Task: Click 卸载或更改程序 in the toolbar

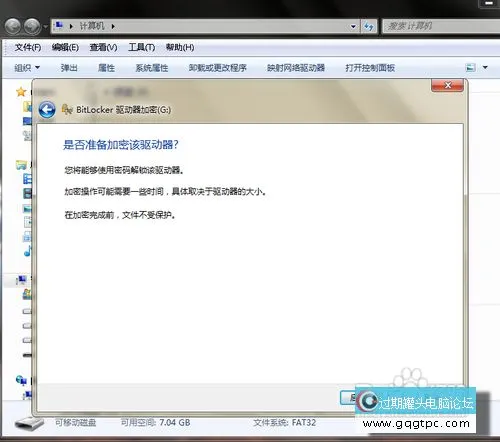Action: click(x=218, y=68)
